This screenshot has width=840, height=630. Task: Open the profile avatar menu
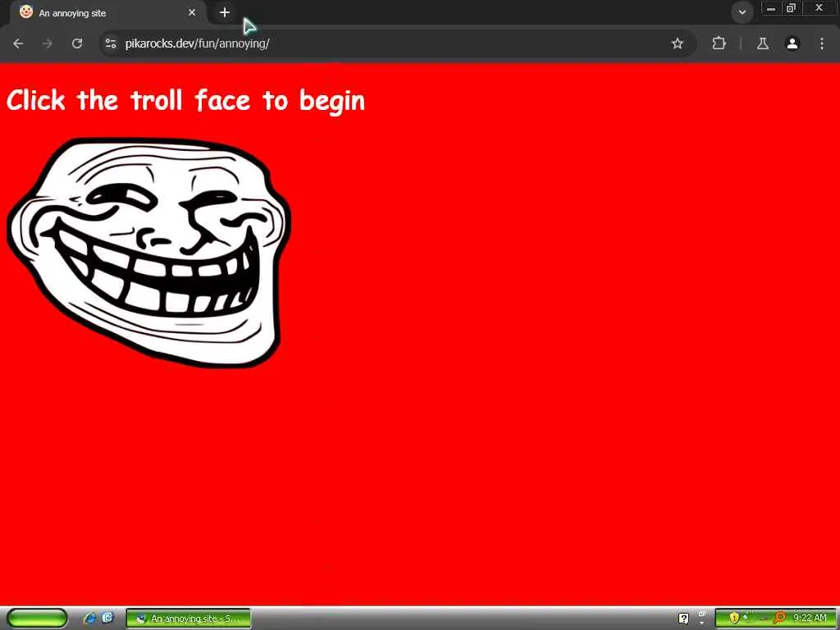(792, 43)
